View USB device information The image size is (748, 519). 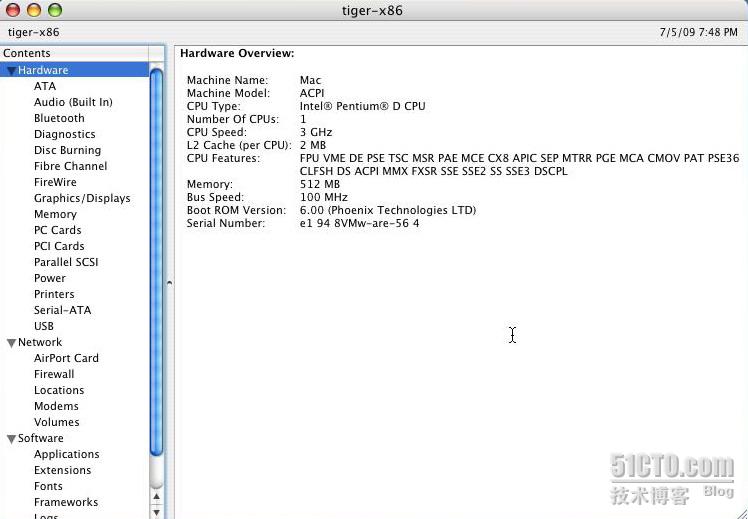(x=43, y=326)
